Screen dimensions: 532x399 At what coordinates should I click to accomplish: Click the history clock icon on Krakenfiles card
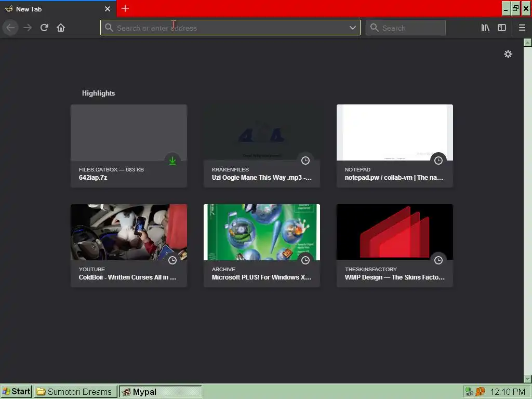(305, 161)
